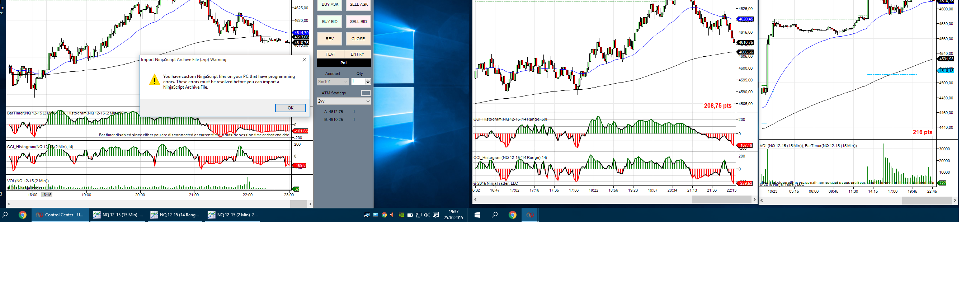Open taskbar search magnifier on left monitor
The image size is (980, 282).
[x=5, y=215]
